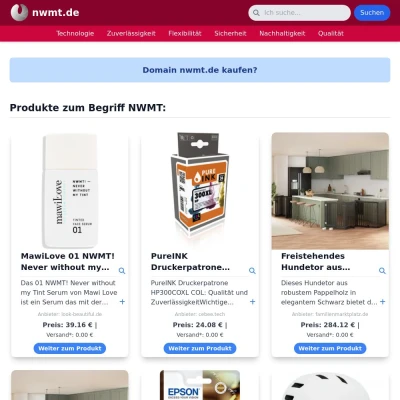
Task: Click the 'Domain nwmt.de kaufen?' banner
Action: pos(200,70)
